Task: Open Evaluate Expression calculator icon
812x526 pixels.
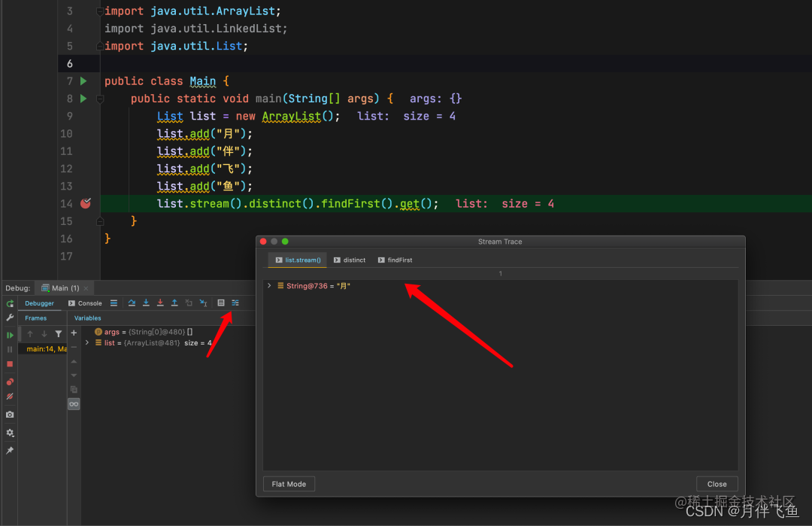Action: pyautogui.click(x=220, y=303)
